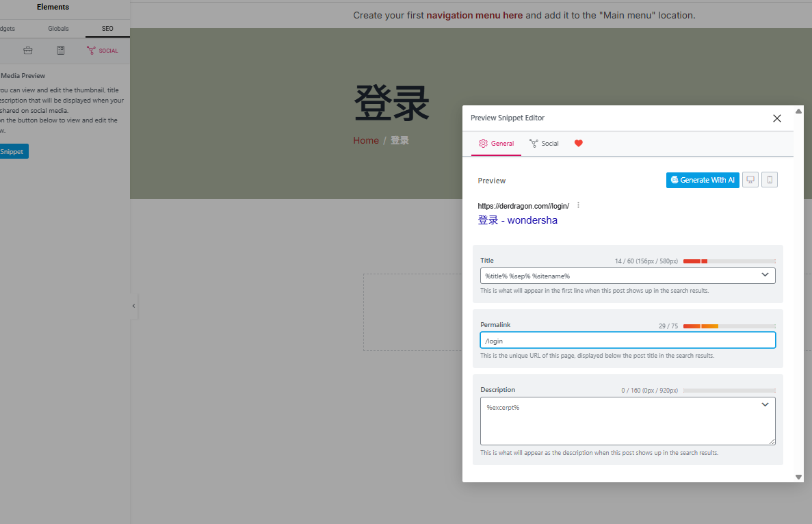
Task: Open the schema document icon tab
Action: pos(61,51)
